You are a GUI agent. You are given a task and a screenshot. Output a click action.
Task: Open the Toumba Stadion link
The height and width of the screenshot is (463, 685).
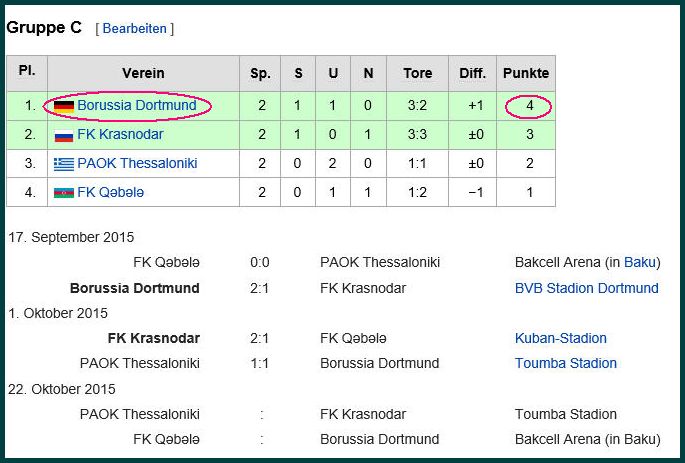(566, 363)
